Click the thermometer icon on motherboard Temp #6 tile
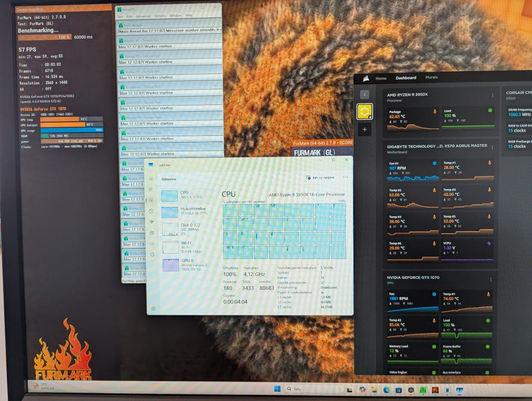This screenshot has width=532, height=401. (x=434, y=243)
